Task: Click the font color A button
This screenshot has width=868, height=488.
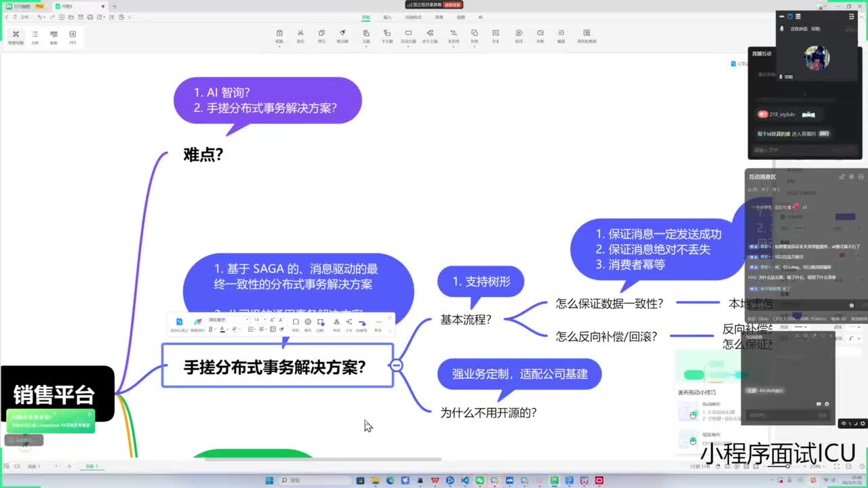Action: click(222, 329)
